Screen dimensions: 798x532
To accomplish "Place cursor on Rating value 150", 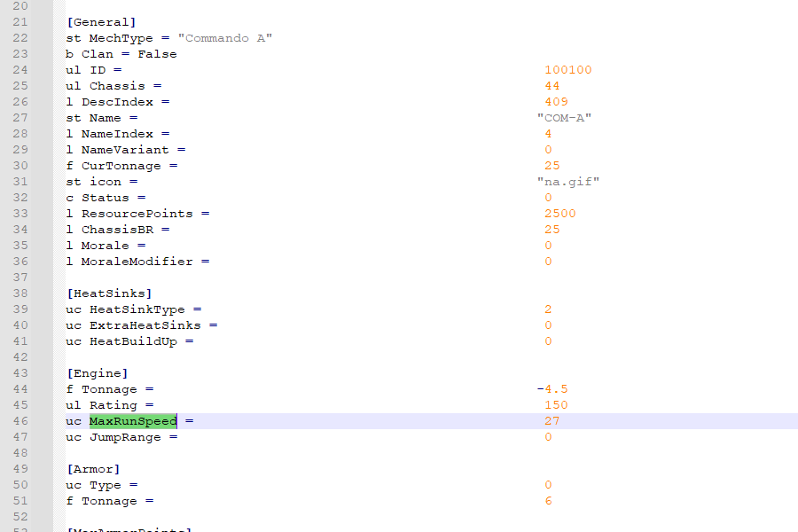I will 556,405.
